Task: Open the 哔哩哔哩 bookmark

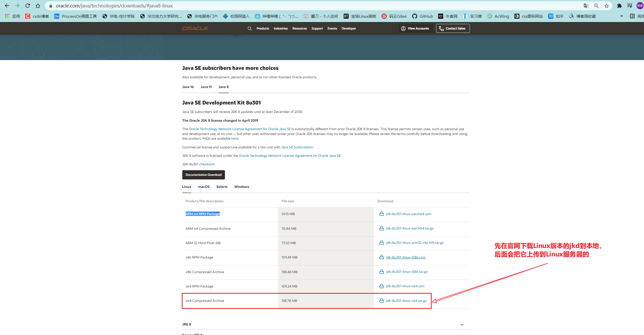Action: coord(277,16)
